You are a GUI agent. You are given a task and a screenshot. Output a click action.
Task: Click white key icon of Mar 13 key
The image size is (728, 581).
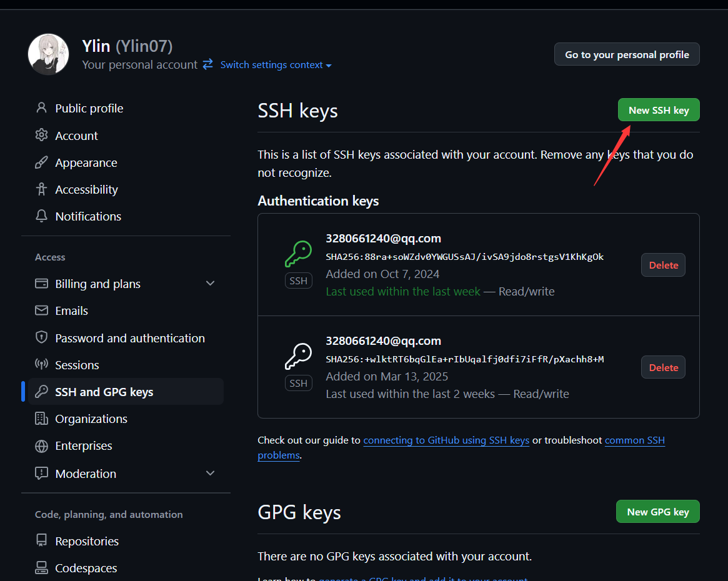[298, 356]
